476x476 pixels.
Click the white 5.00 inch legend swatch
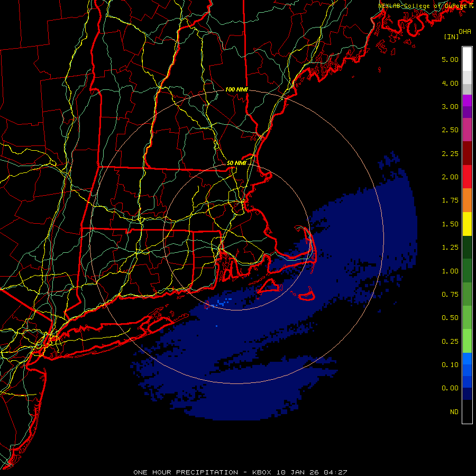467,59
